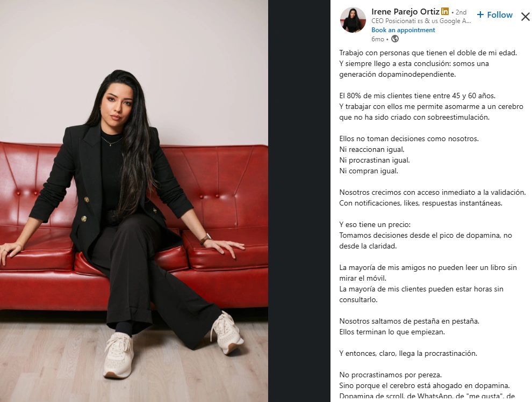Viewport: 532px width, 402px height.
Task: Click the line 'Y eso tiene un precio:'
Action: [375, 224]
